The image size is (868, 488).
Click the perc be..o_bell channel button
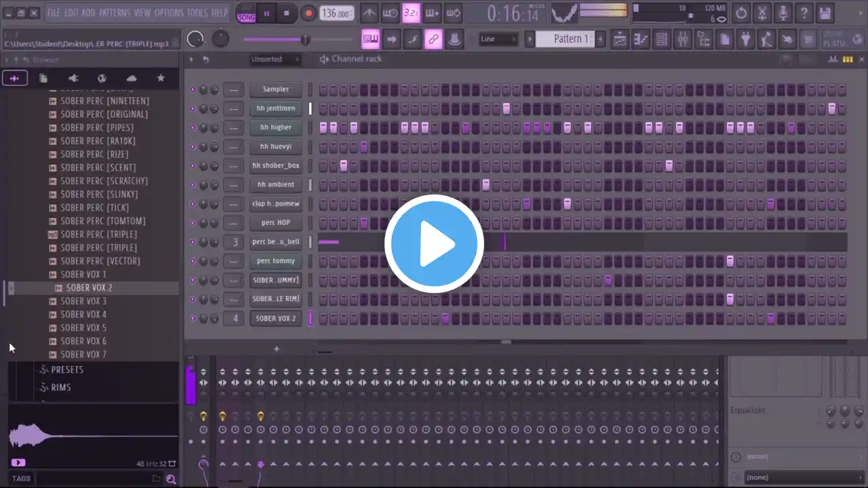(275, 242)
